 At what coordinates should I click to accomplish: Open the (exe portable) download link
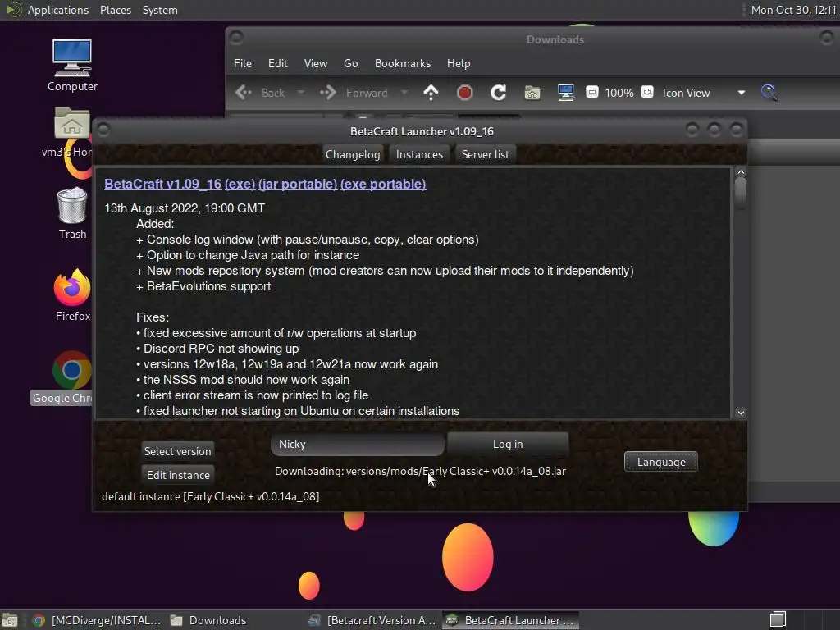[x=383, y=184]
